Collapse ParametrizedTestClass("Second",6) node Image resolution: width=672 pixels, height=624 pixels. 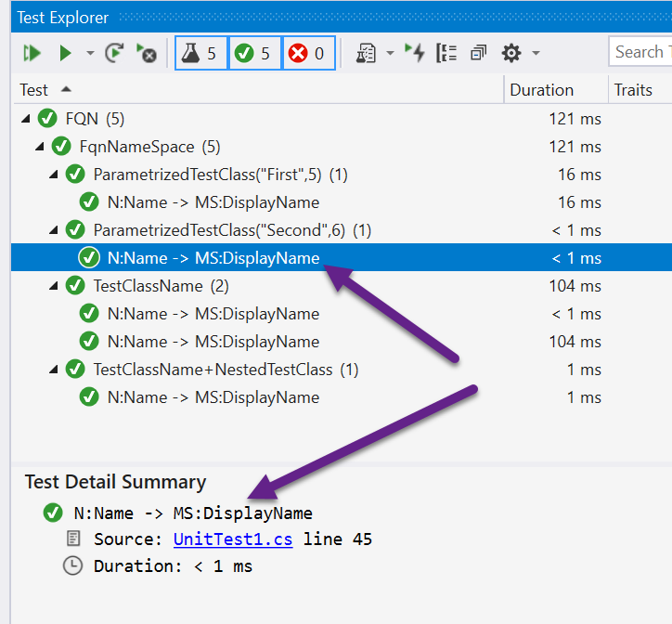point(54,230)
